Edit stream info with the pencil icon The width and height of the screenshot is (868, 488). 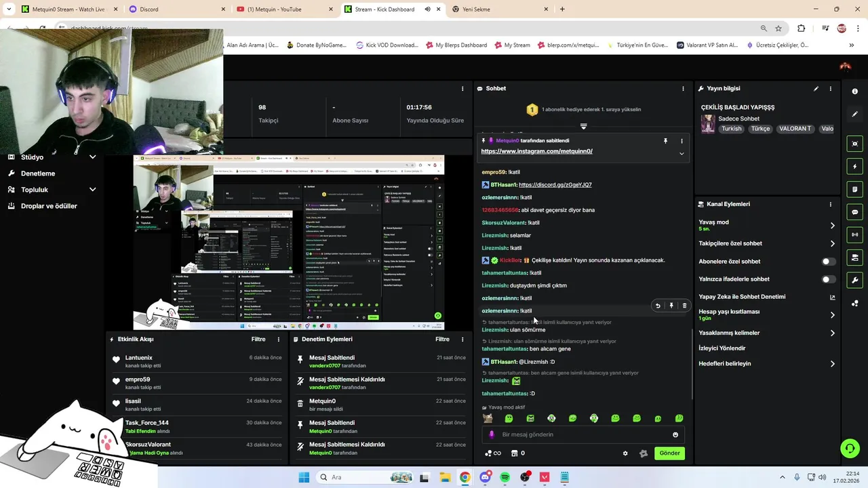tap(816, 89)
